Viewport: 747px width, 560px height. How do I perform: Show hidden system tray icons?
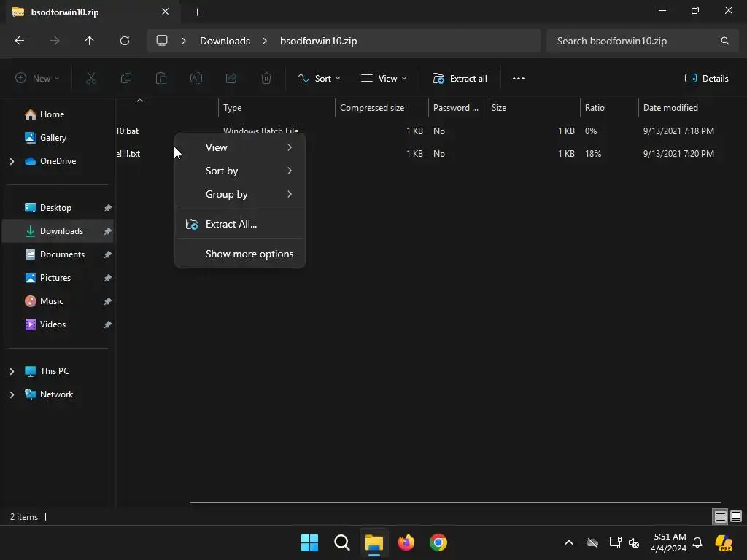(x=569, y=542)
